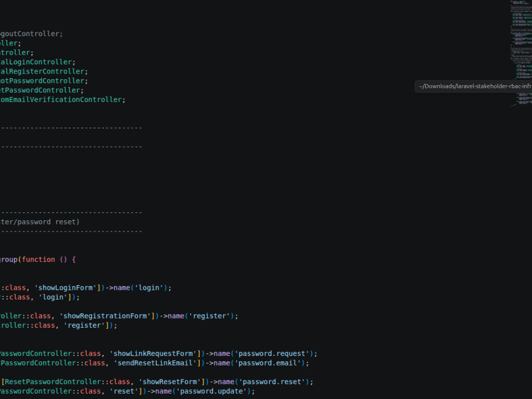Click the 'showRegistrationForm' string

[105, 316]
